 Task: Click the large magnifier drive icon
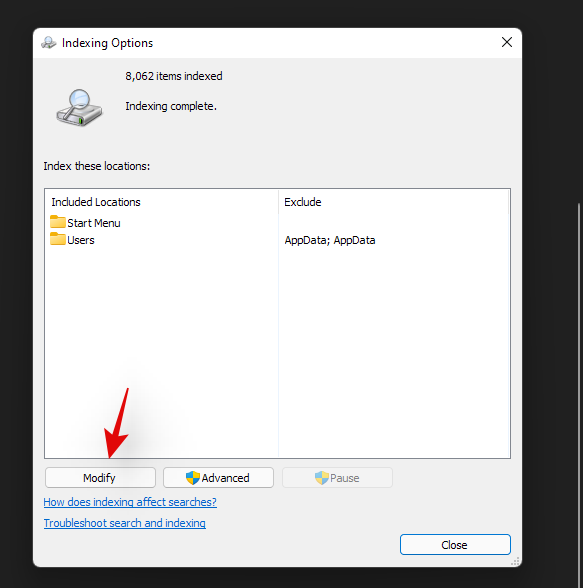pos(79,108)
